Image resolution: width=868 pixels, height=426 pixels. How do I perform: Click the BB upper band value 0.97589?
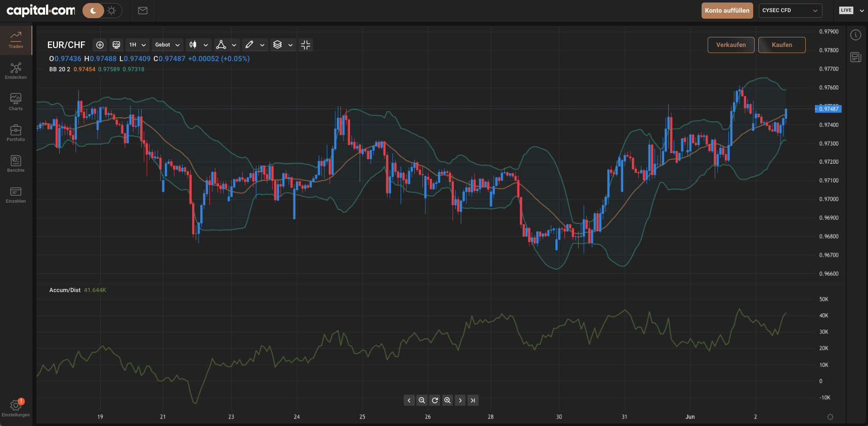(x=109, y=69)
